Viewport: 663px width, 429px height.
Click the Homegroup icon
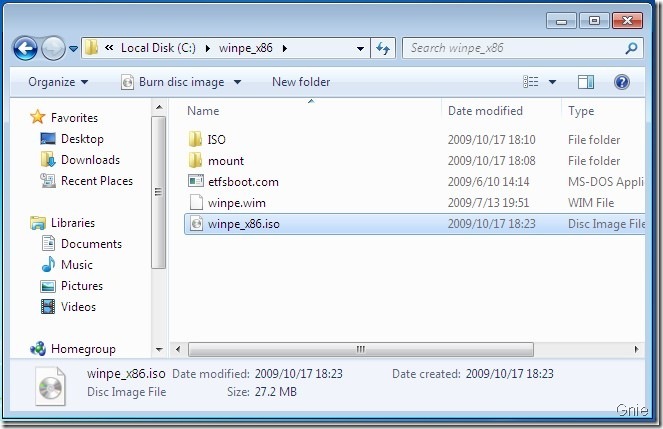pyautogui.click(x=38, y=349)
